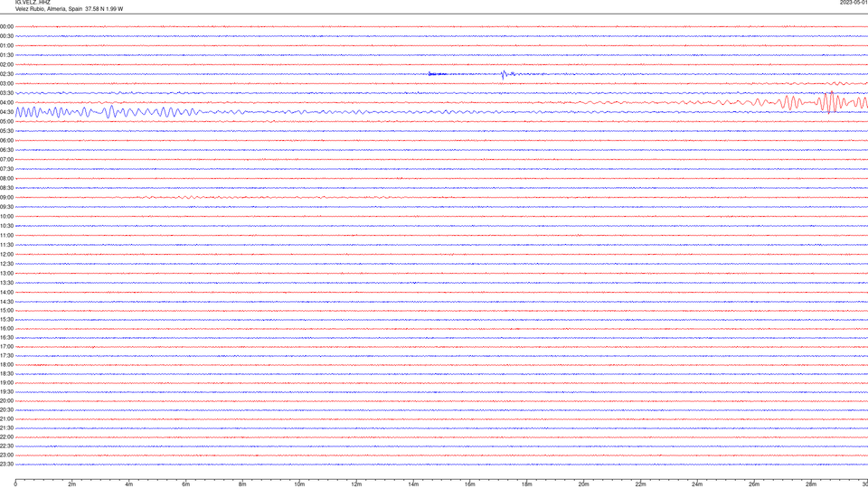Click the 14m axis tick label
868x488 pixels.
click(x=413, y=484)
